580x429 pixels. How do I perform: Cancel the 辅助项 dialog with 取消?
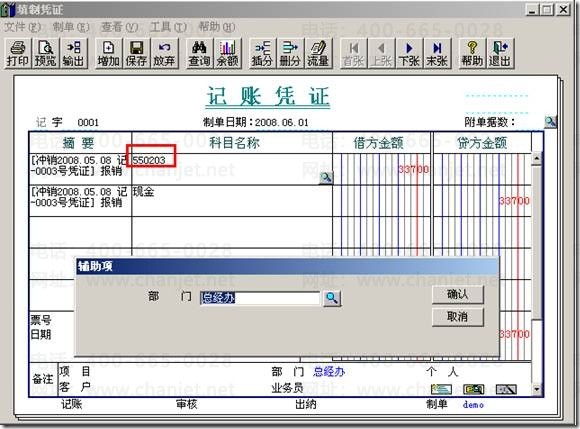(x=458, y=317)
